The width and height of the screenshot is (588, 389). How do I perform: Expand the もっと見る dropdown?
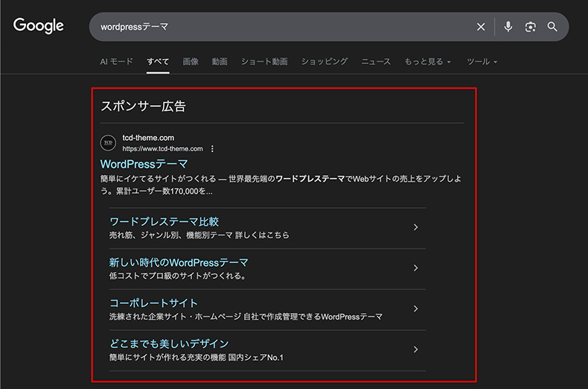(427, 62)
